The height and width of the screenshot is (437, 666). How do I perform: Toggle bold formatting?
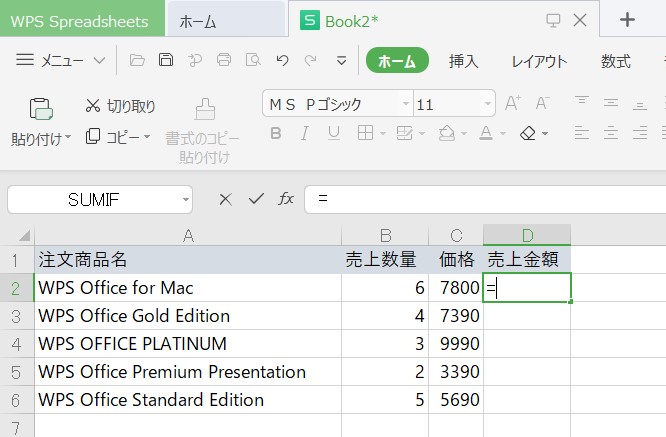coord(276,133)
